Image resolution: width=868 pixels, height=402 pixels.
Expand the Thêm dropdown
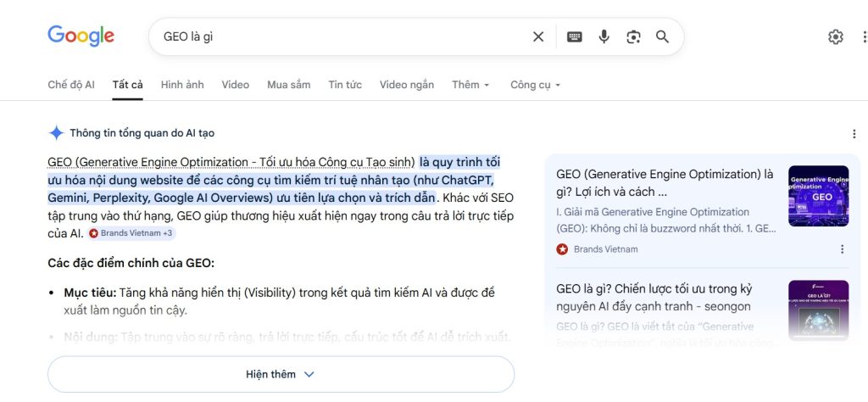[x=470, y=85]
